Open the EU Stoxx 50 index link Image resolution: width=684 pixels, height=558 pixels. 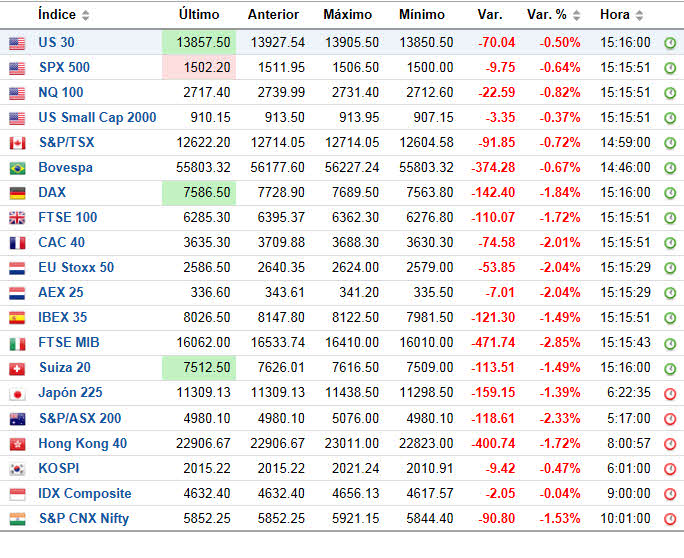tap(76, 268)
